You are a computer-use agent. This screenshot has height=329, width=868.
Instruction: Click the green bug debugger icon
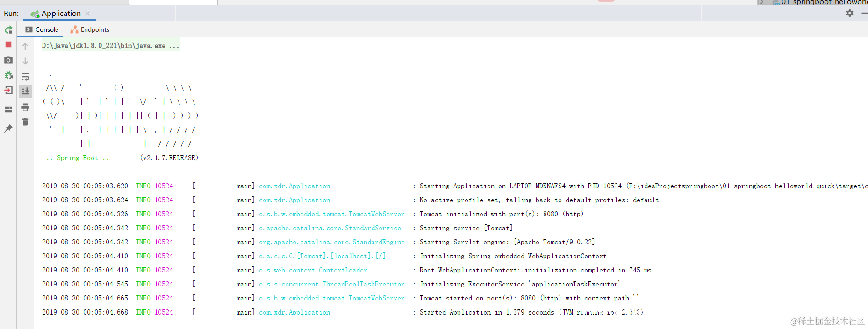[x=8, y=75]
